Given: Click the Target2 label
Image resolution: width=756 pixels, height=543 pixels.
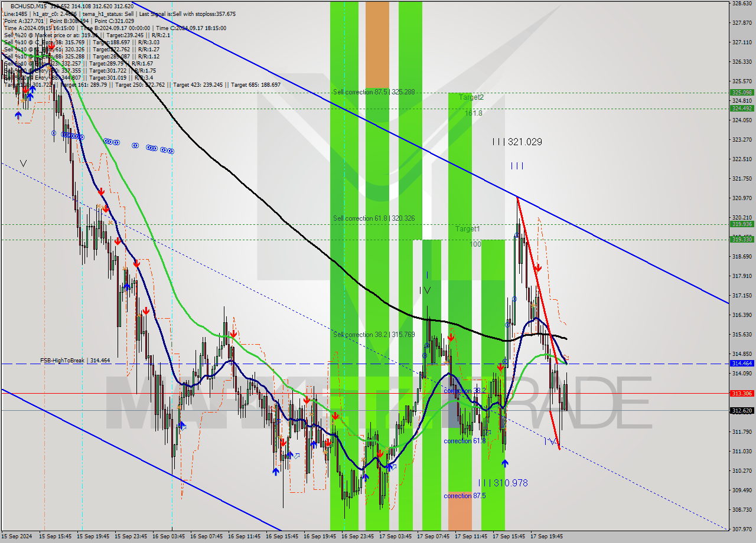Looking at the screenshot, I should pos(471,97).
